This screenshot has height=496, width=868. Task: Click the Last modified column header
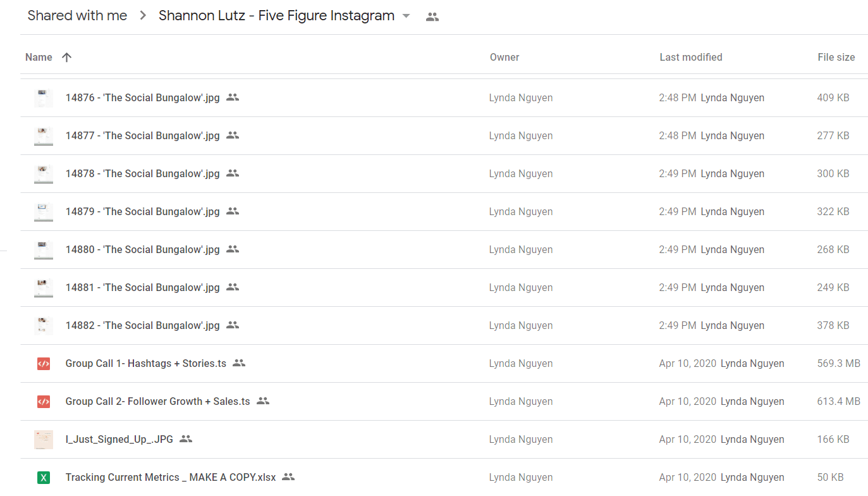tap(690, 57)
